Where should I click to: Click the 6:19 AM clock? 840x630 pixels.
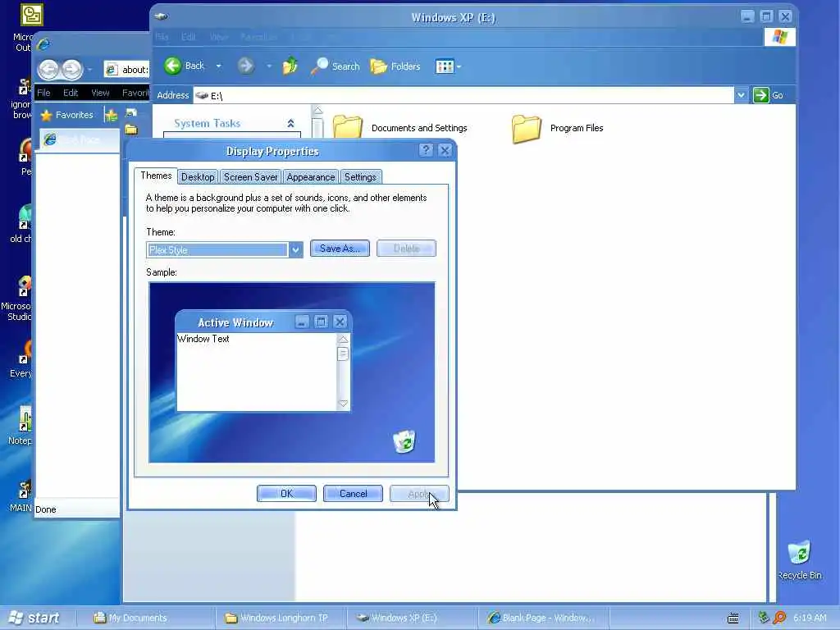point(810,618)
